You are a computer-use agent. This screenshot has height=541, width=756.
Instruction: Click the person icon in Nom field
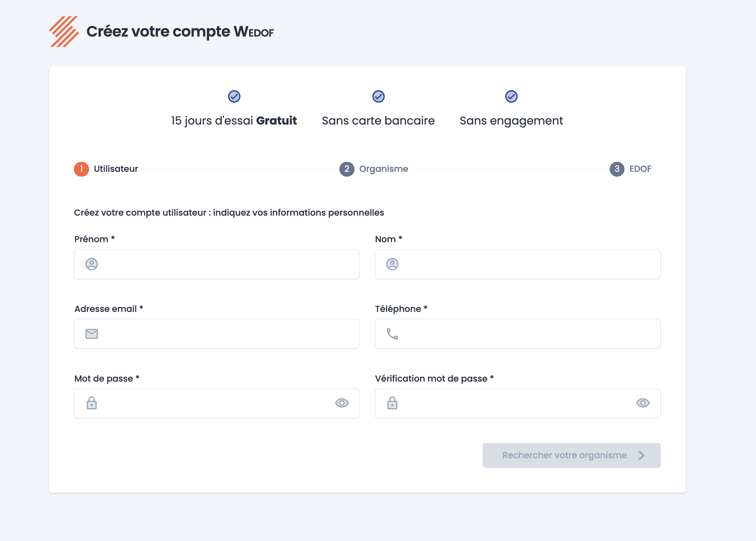pos(392,264)
